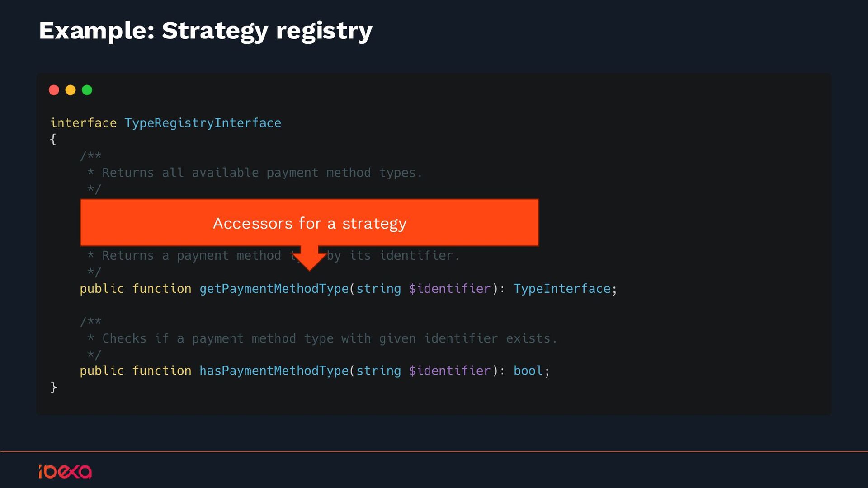Click '$identifier' parameter in getPaymentMethodType

[449, 289]
